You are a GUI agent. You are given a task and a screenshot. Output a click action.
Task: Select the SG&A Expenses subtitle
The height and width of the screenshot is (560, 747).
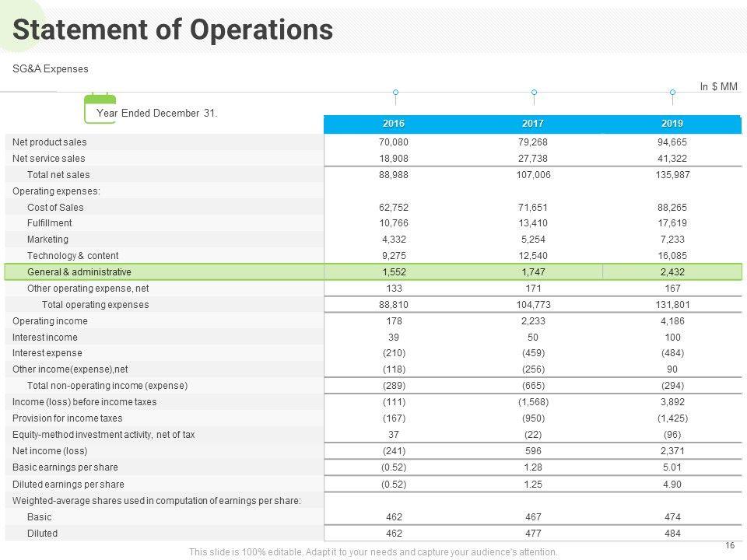pyautogui.click(x=51, y=69)
